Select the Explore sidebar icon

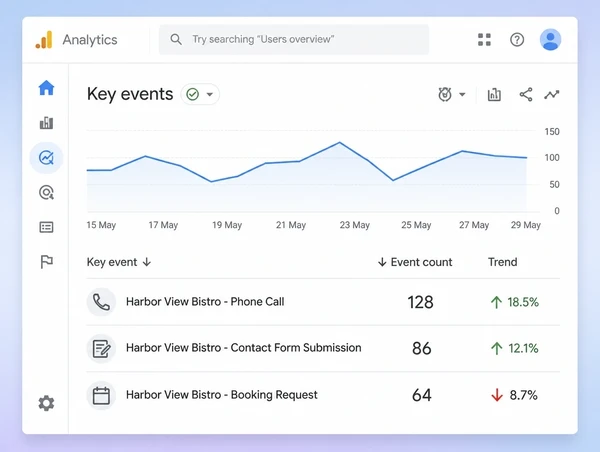coord(46,158)
